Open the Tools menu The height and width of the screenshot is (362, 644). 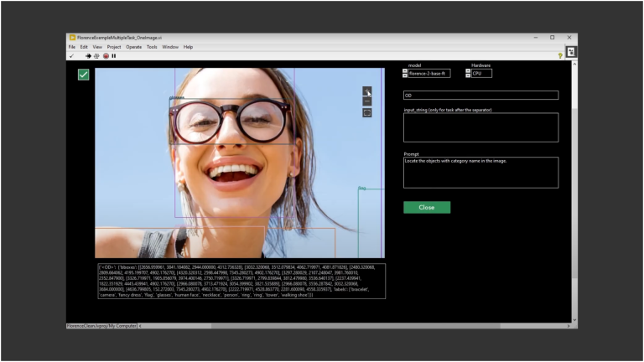(x=152, y=47)
